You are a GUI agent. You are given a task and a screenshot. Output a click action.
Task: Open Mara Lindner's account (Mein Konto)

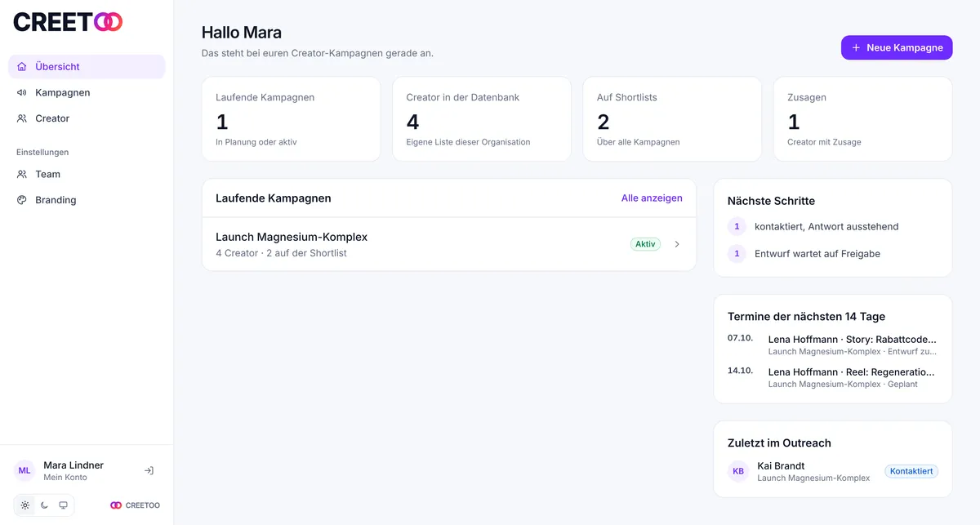coord(73,471)
